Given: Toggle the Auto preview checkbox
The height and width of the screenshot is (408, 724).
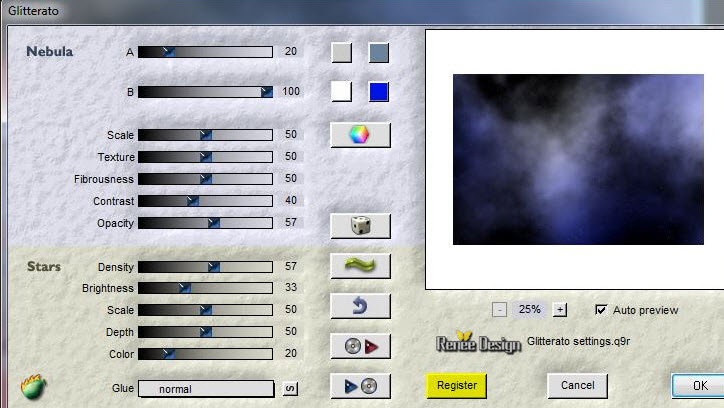Looking at the screenshot, I should 601,310.
